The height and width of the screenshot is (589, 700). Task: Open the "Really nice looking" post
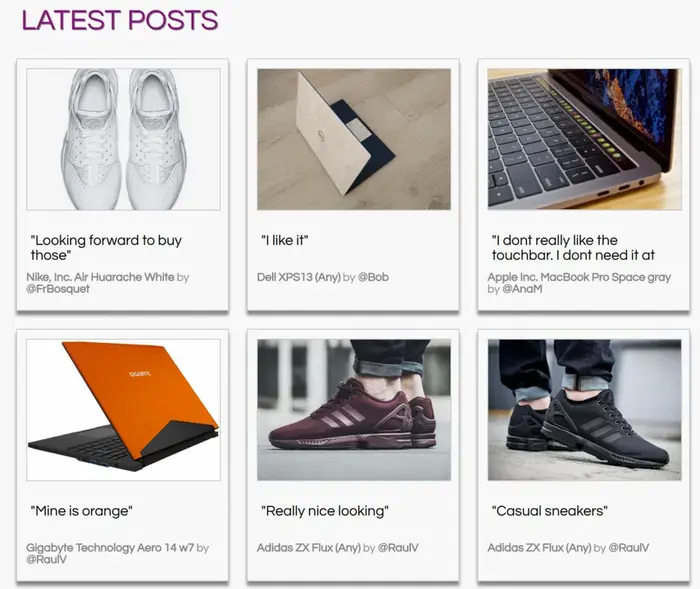(324, 511)
